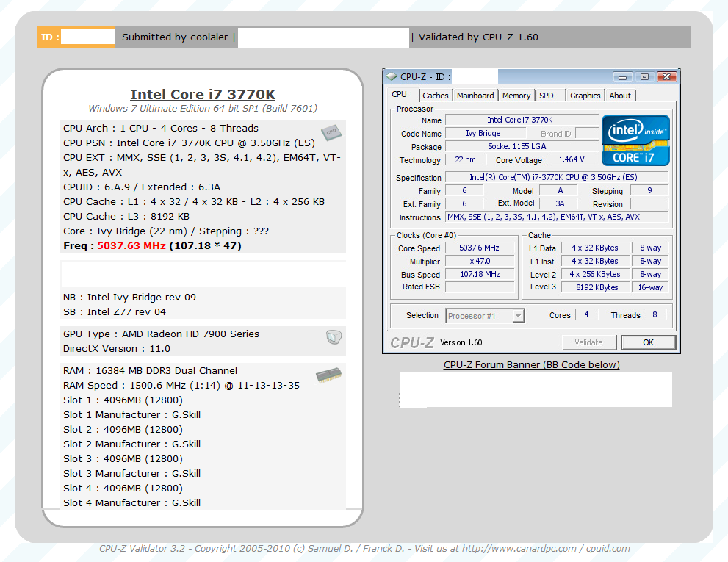The height and width of the screenshot is (562, 728).
Task: Click the L1 Data 4 x 32 KBytes value
Action: click(595, 248)
